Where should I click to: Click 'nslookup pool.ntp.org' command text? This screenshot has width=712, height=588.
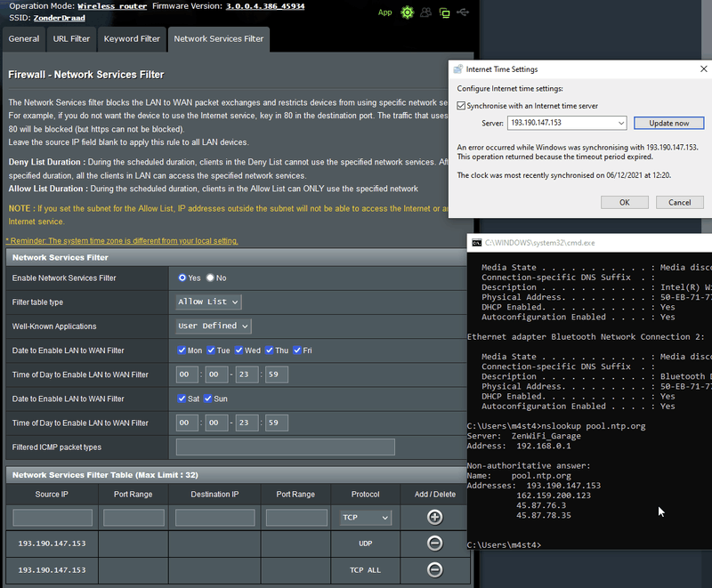pos(593,426)
